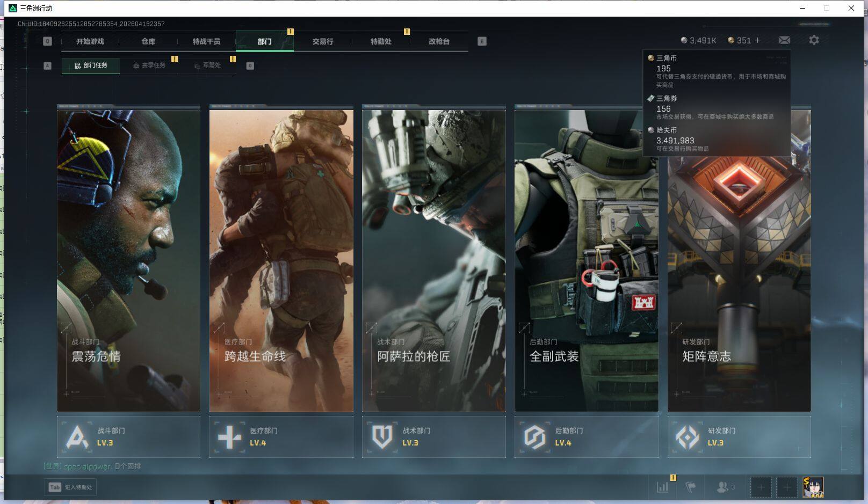The width and height of the screenshot is (868, 504).
Task: Click the first empty squad slot plus
Action: tap(761, 487)
